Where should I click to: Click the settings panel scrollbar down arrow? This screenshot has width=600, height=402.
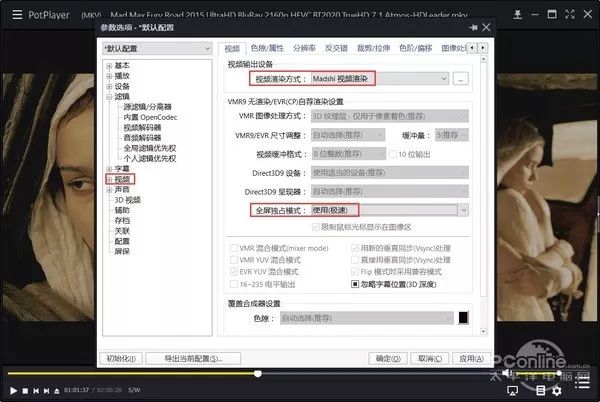[483, 331]
